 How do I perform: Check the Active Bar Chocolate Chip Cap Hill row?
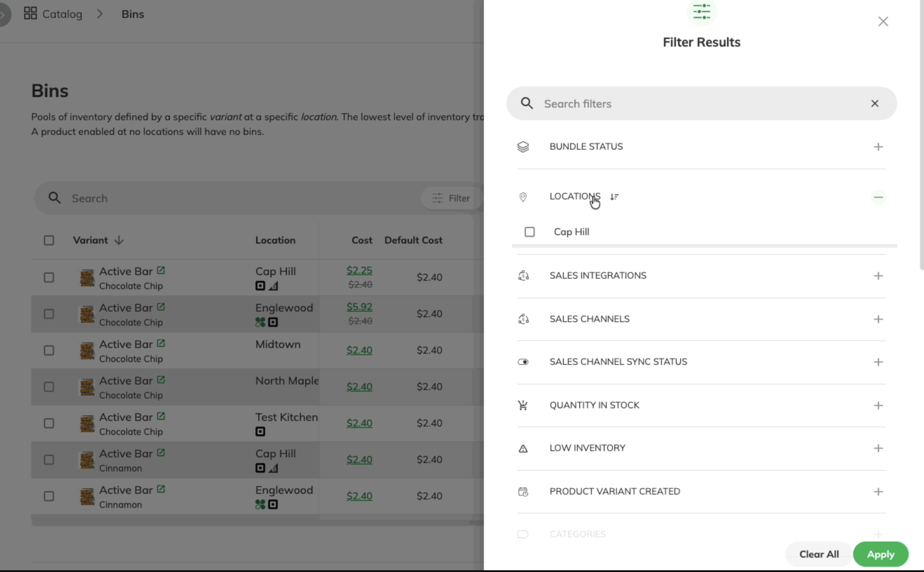[x=49, y=278]
